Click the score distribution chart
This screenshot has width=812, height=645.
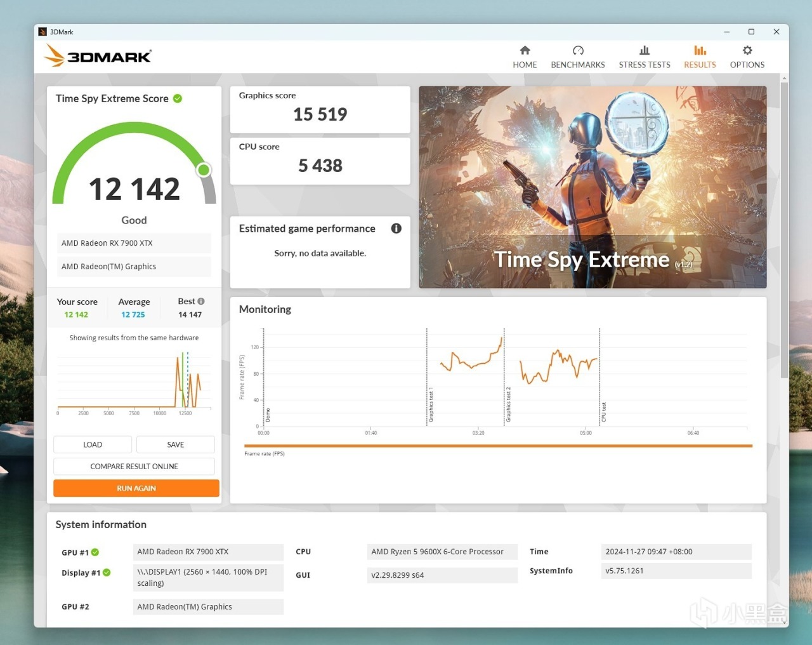pyautogui.click(x=134, y=382)
